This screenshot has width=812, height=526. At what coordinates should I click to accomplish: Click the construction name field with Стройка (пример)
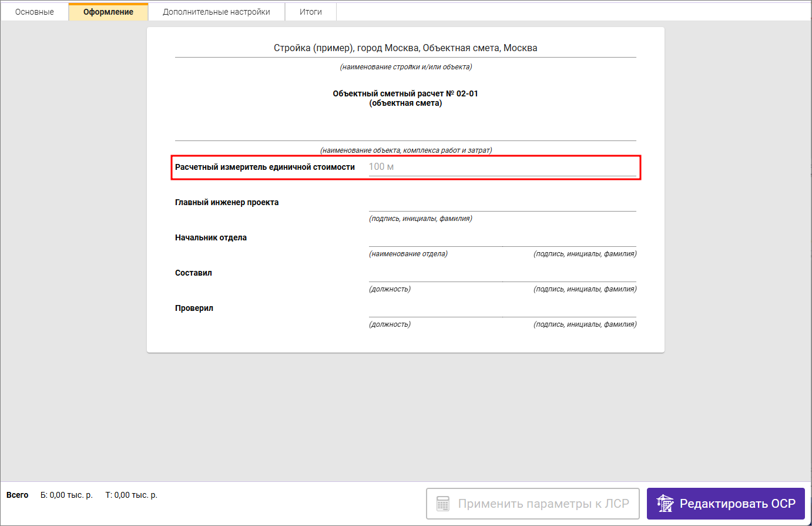(405, 48)
